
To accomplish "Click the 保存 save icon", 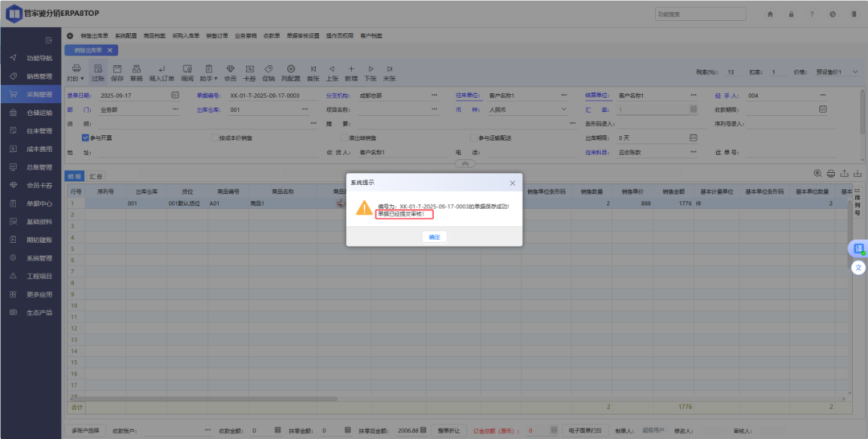I will (117, 69).
